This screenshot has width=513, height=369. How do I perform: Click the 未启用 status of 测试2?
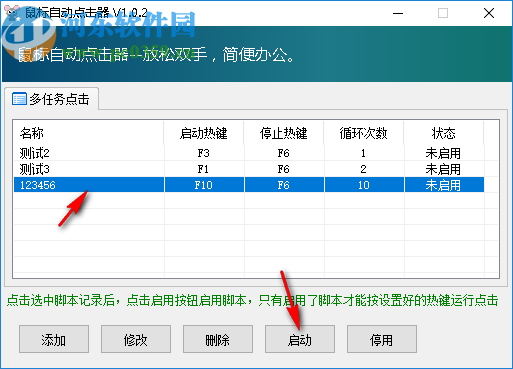pyautogui.click(x=443, y=153)
